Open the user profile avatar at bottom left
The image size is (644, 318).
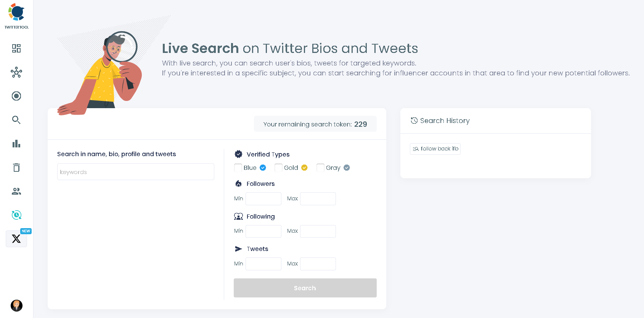[16, 305]
